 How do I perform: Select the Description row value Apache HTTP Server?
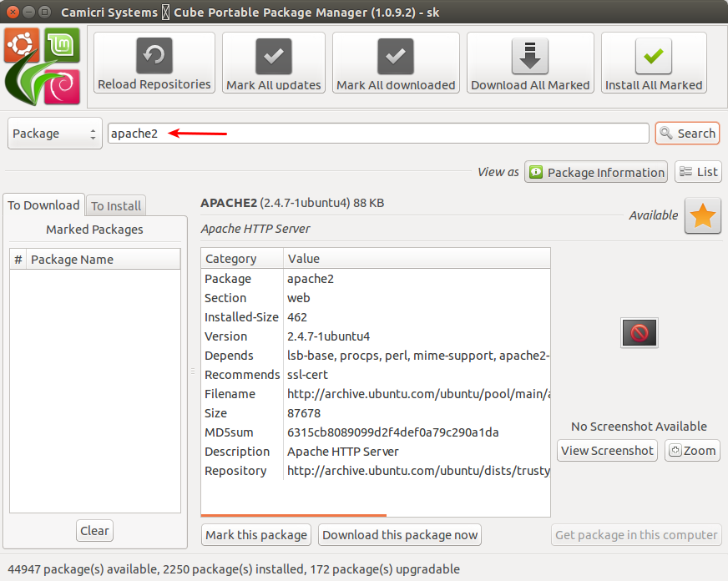[x=342, y=452]
